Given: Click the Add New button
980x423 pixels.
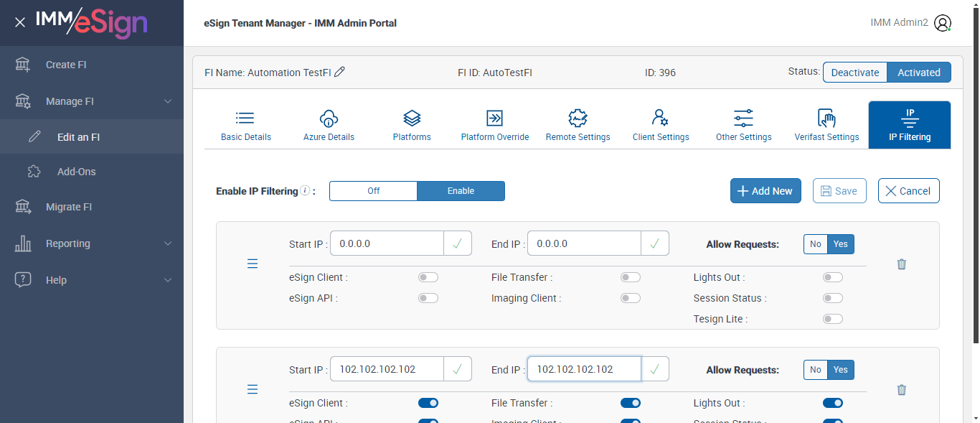Looking at the screenshot, I should (765, 191).
